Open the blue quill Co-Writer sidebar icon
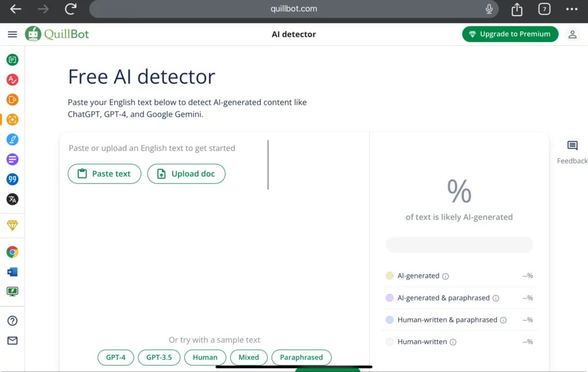Screen dimensions: 588x372 (13, 139)
